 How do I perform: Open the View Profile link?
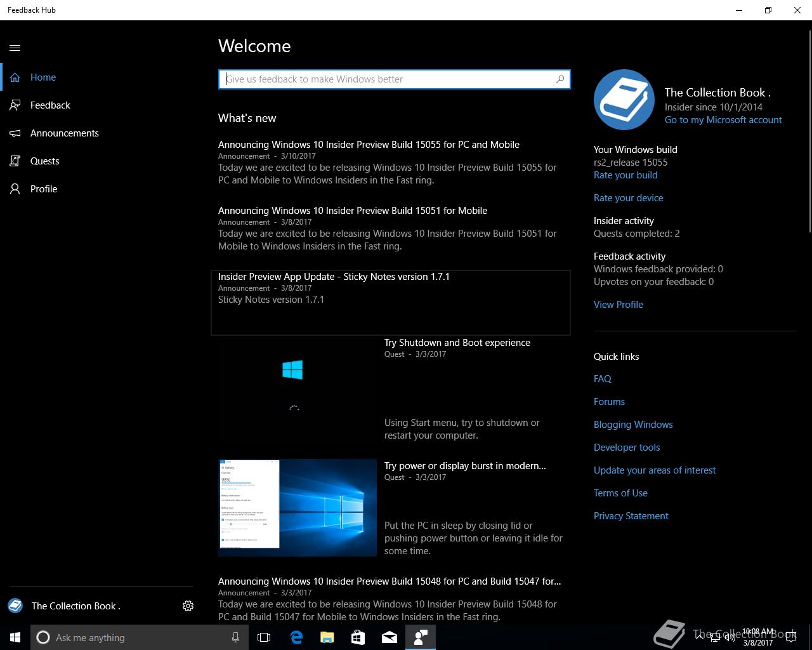point(619,305)
